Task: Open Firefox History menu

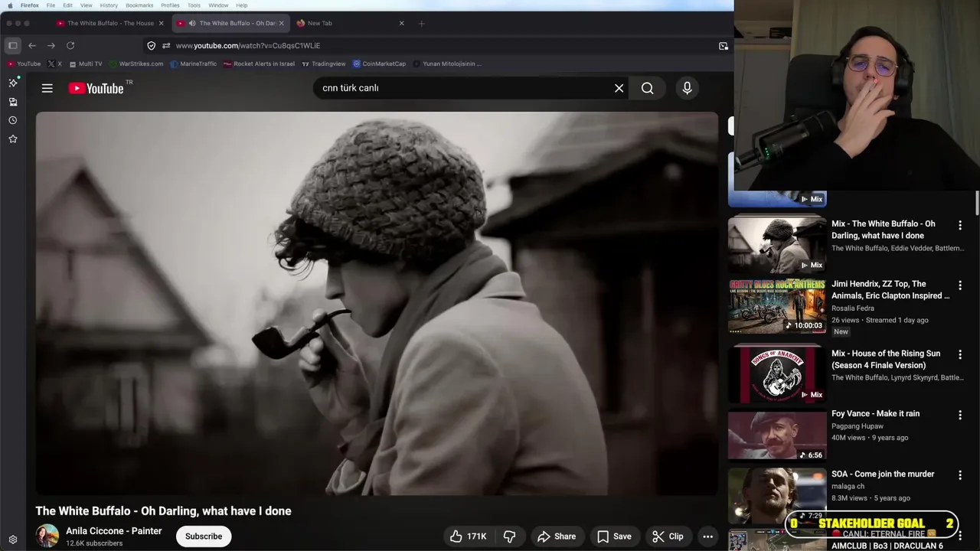Action: point(109,5)
